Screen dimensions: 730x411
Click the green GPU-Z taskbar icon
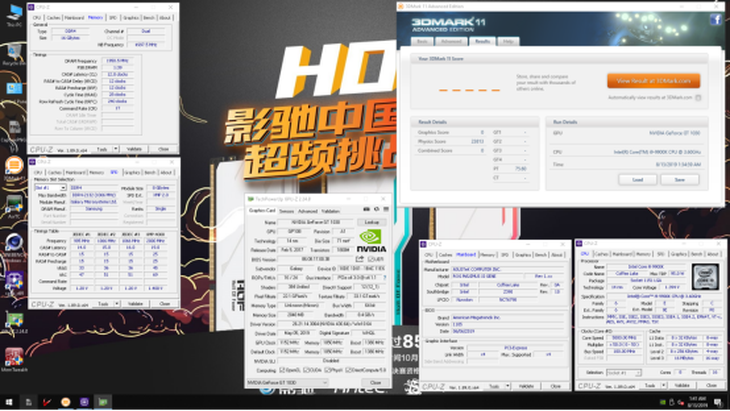click(x=103, y=402)
